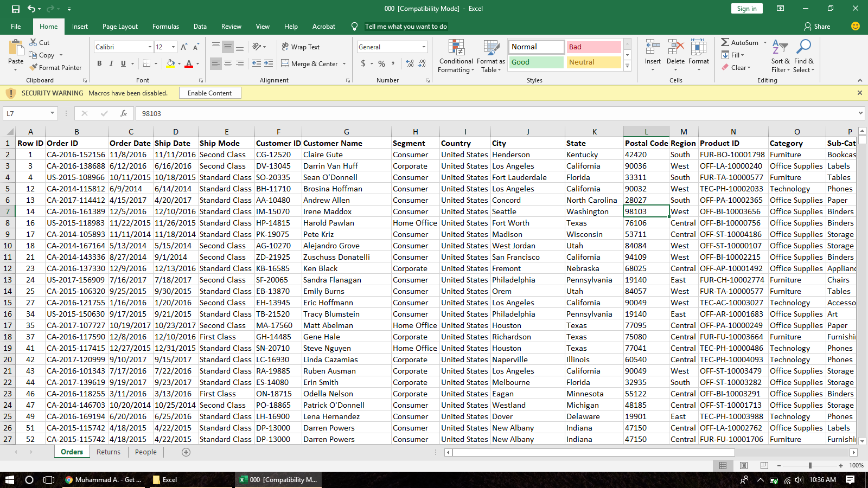The height and width of the screenshot is (488, 868).
Task: Click the Format Painter icon
Action: pos(33,67)
